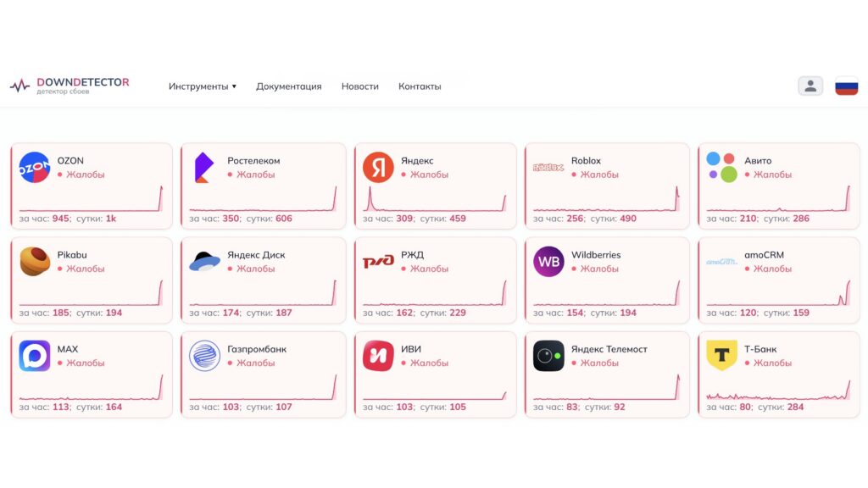This screenshot has width=868, height=488.
Task: Click the ИВИ logo icon
Action: tap(378, 355)
